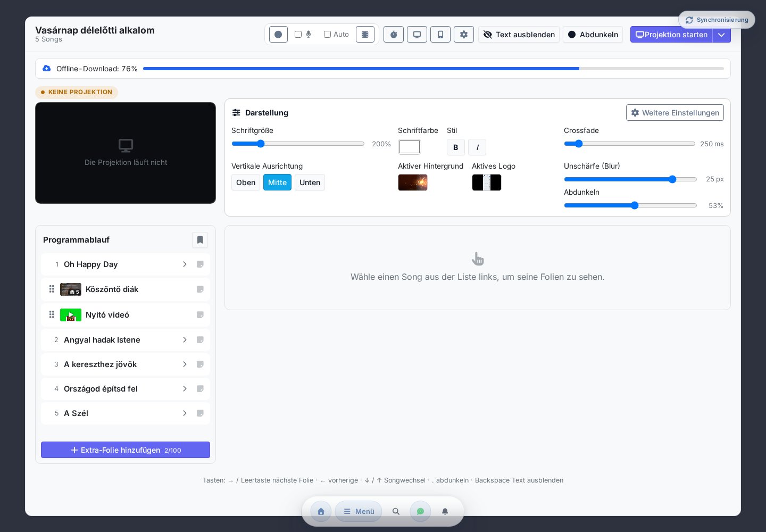This screenshot has width=766, height=532.
Task: Toggle the microphone checkbox
Action: (298, 34)
